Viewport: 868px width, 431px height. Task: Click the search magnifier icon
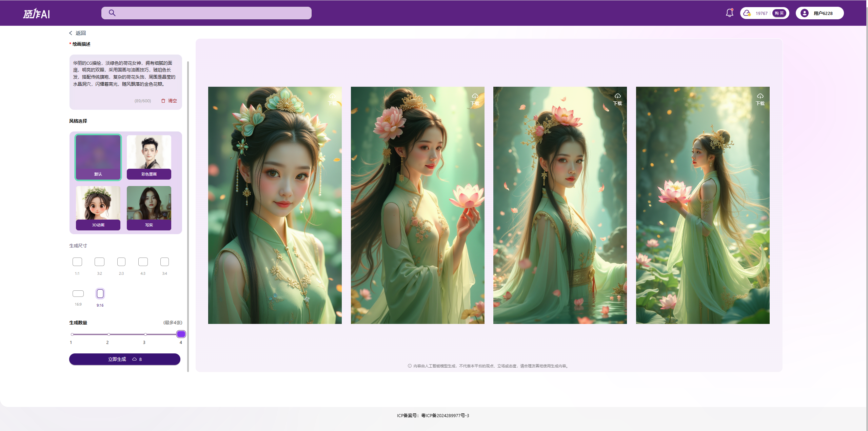(x=112, y=13)
